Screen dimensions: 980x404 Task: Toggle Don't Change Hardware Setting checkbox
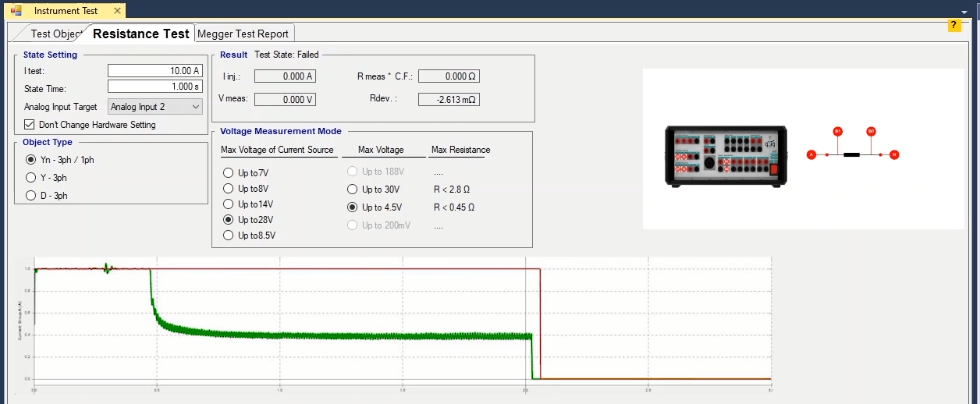coord(30,125)
